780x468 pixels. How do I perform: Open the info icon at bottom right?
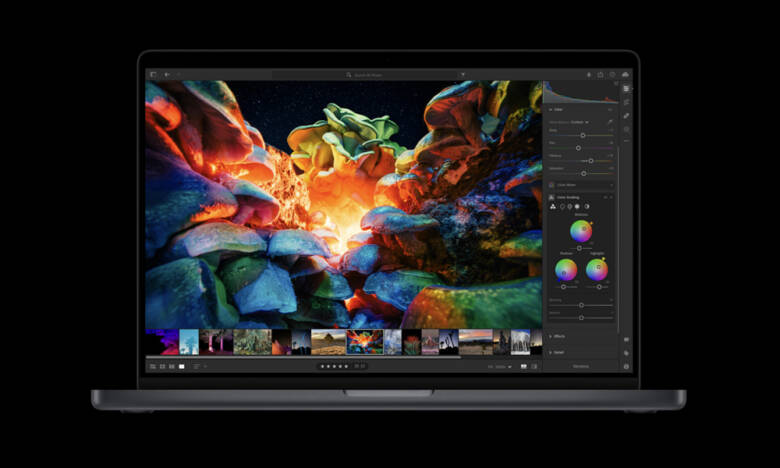click(x=627, y=366)
